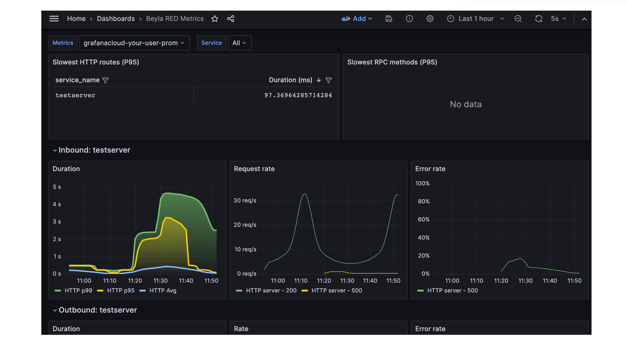
Task: Click the share dashboard icon
Action: [230, 19]
